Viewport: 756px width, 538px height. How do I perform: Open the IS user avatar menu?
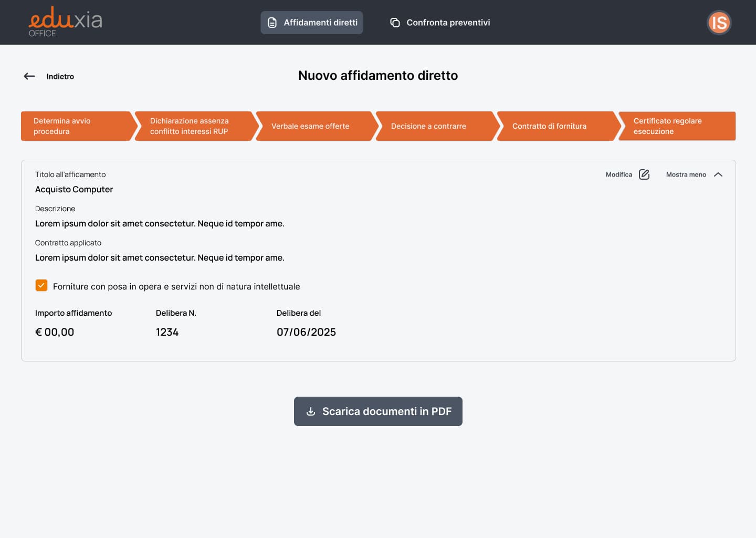(719, 23)
